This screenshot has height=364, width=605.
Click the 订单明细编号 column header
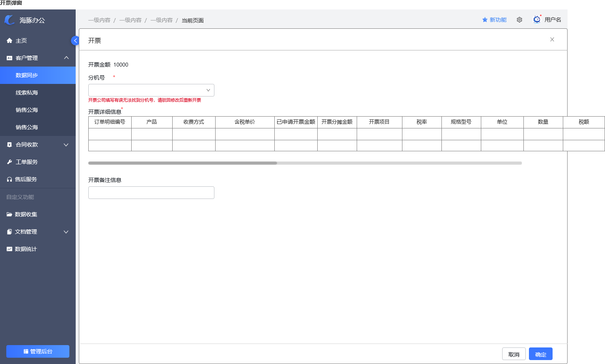(x=110, y=122)
